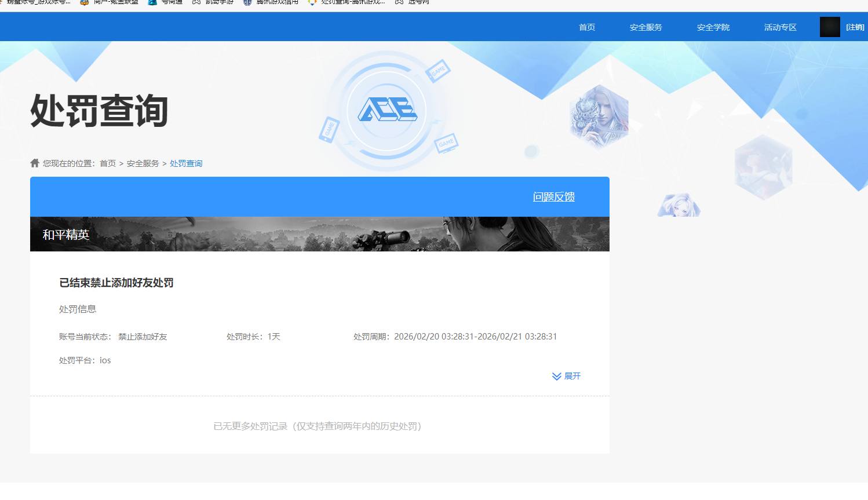868x500 pixels.
Task: Expand the 展开 punishment details section
Action: click(x=566, y=375)
